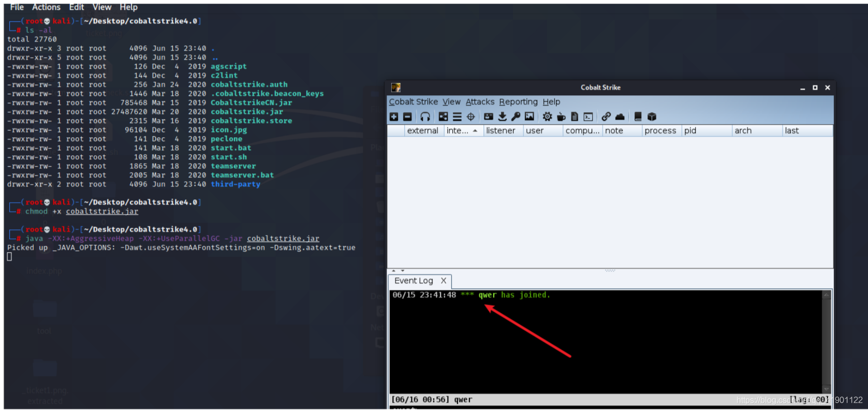Click the Event Log scrollbar down arrow
868x410 pixels.
pyautogui.click(x=826, y=389)
